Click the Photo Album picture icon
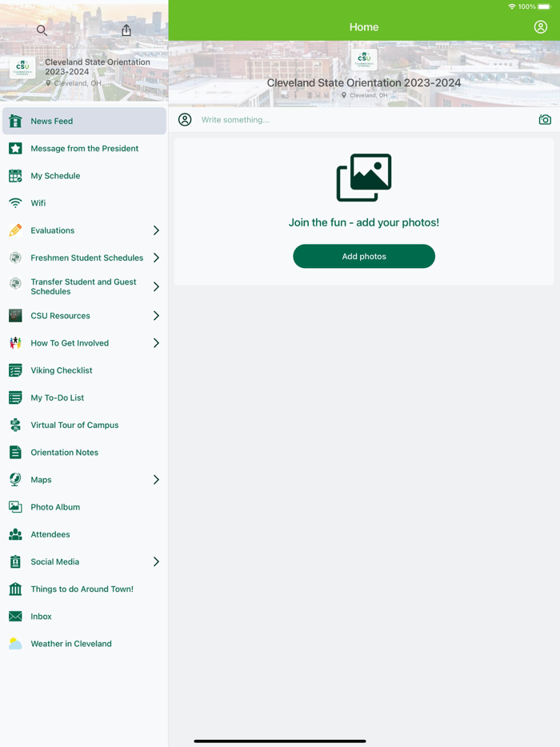 point(15,507)
